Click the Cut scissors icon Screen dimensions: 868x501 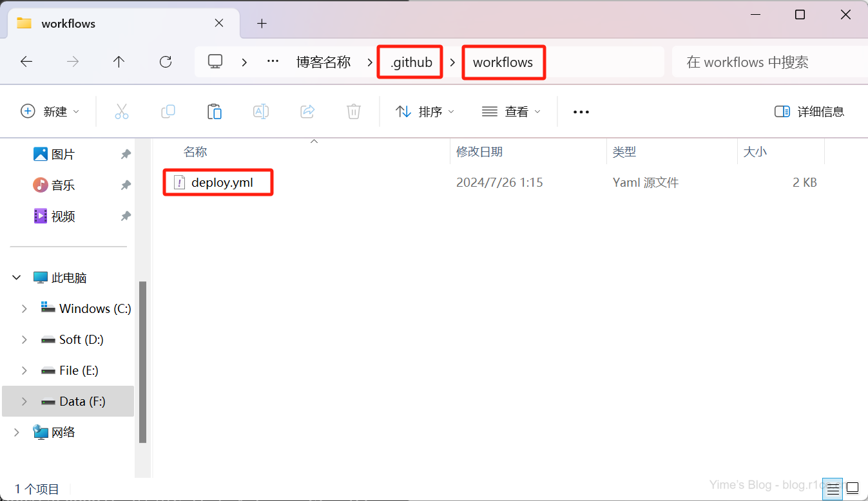click(122, 111)
